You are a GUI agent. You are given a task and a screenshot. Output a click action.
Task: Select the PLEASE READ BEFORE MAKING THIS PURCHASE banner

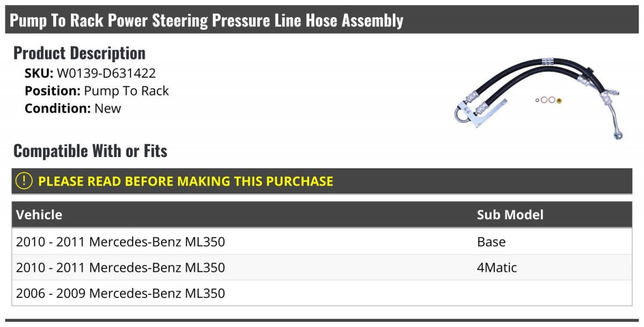pyautogui.click(x=322, y=181)
